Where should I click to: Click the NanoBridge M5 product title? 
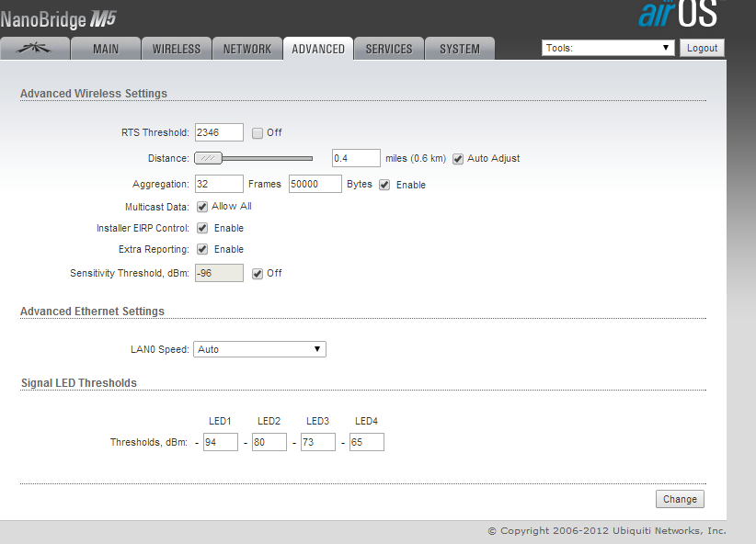pos(58,19)
